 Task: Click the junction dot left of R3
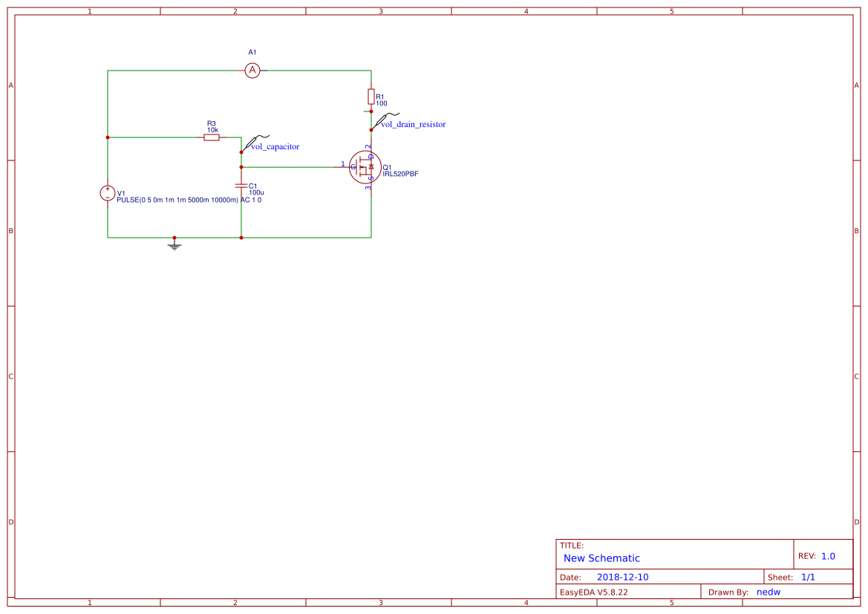[108, 137]
